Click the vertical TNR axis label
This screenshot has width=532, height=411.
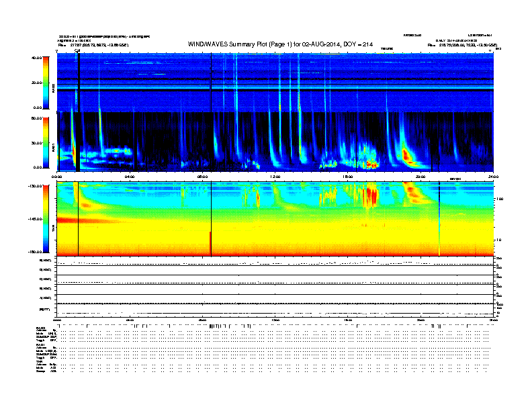point(53,230)
